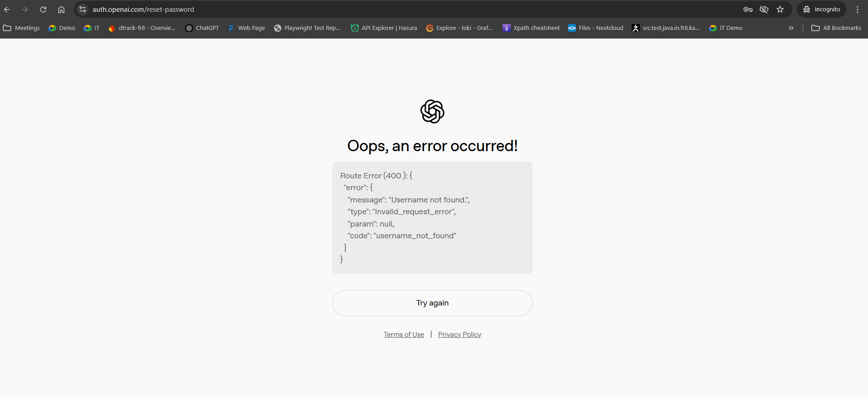Click the "invalid_request_error" type line
Viewport: 868px width, 399px height.
402,212
